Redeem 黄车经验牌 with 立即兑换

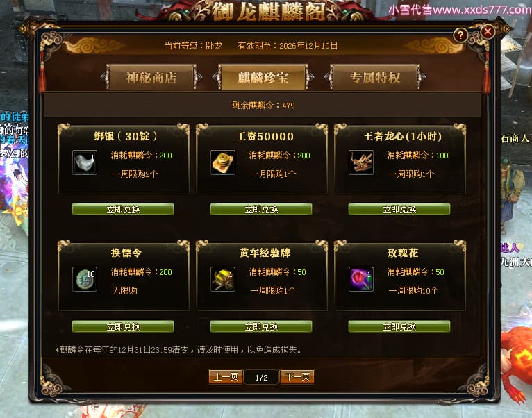click(261, 326)
